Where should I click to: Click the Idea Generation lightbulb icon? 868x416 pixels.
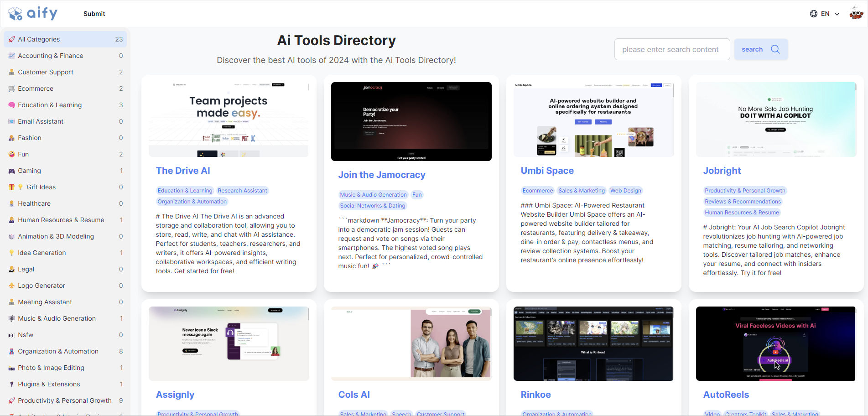pos(12,253)
